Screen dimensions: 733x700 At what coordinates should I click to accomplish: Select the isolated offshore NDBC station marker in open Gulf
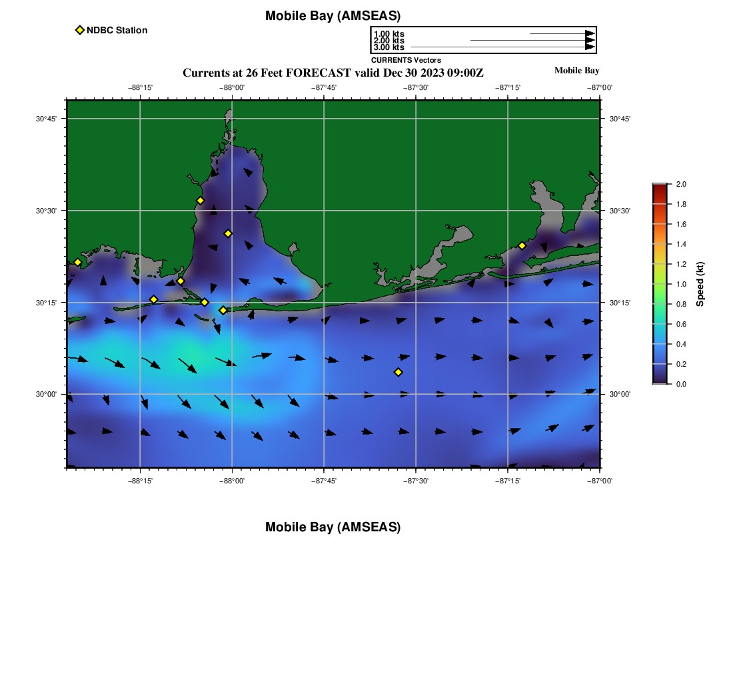398,372
